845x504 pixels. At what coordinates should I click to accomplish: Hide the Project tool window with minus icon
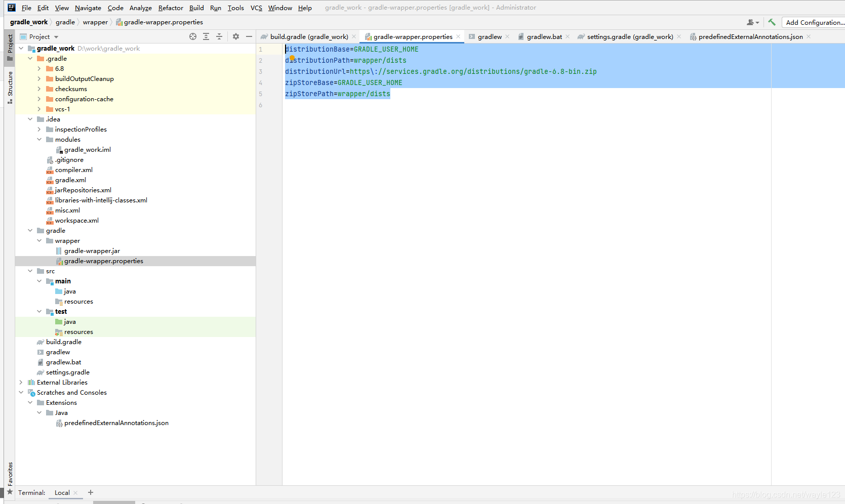249,36
